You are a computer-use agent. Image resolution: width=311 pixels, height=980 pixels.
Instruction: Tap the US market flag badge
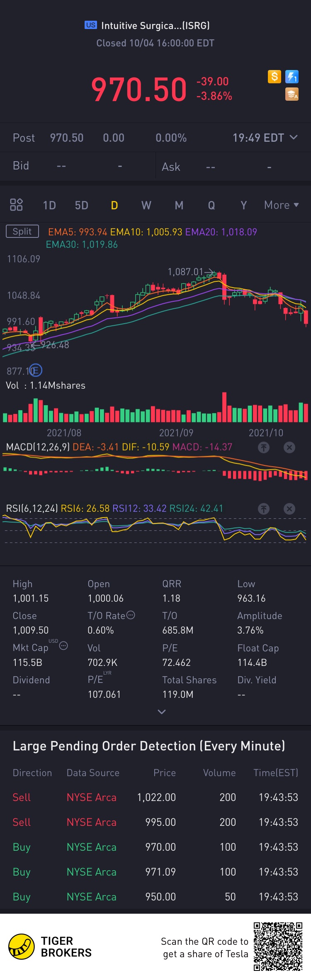(91, 25)
